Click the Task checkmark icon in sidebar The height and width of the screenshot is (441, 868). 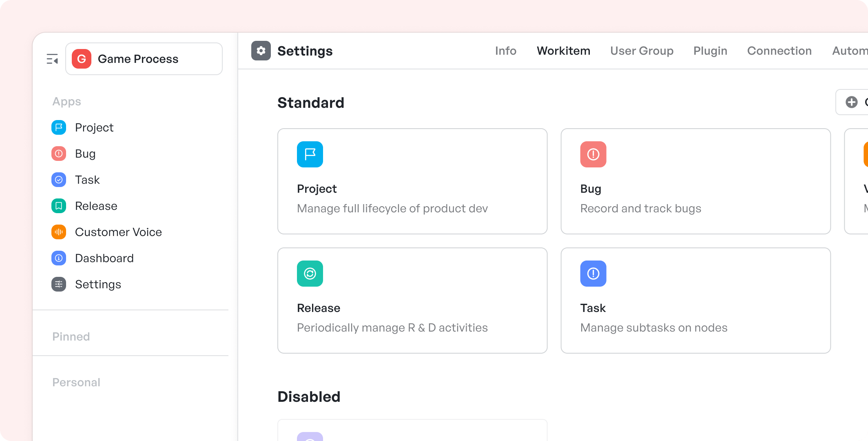59,180
